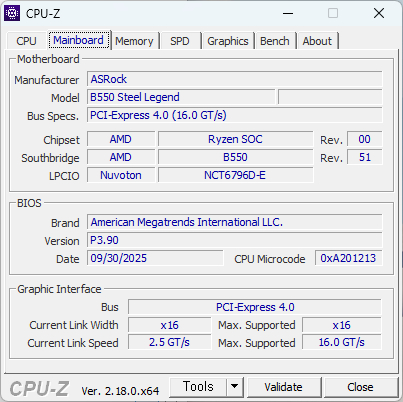Screen dimensions: 403x402
Task: Select Max. Supported width x16 value
Action: (342, 325)
